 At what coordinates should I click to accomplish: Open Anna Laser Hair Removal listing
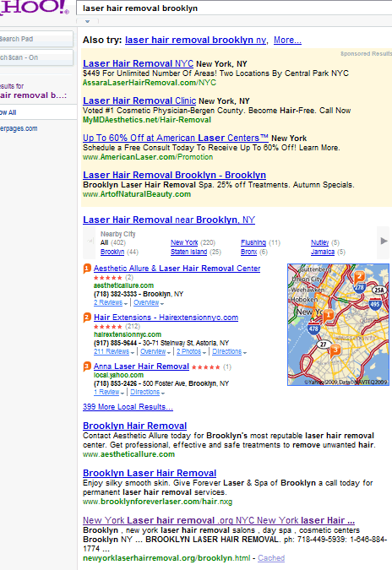[x=141, y=366]
